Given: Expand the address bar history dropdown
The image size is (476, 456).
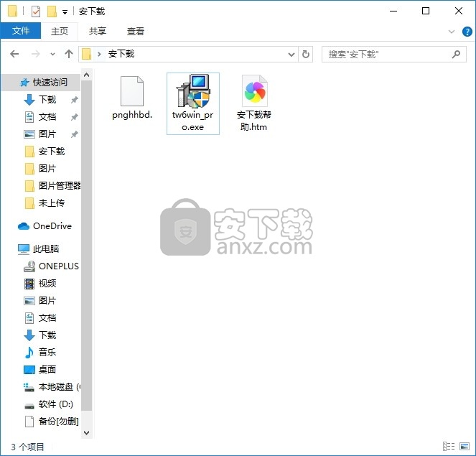Looking at the screenshot, I should point(291,55).
